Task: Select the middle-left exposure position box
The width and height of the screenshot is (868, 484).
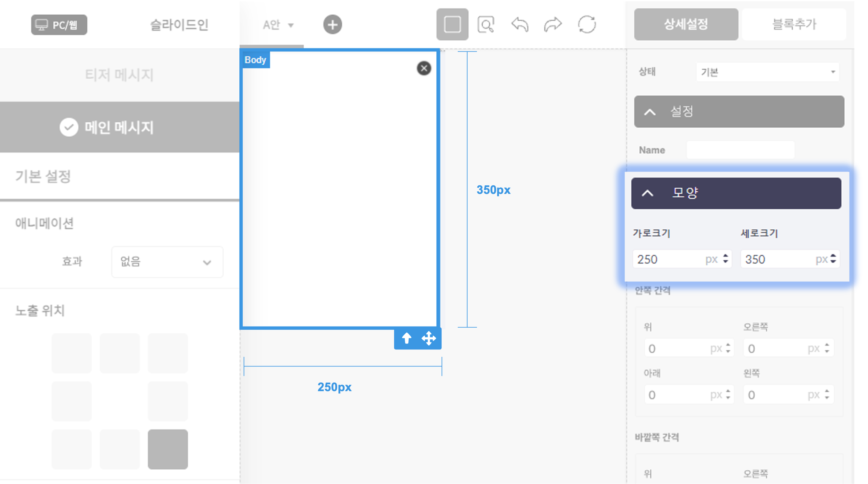Action: click(72, 401)
